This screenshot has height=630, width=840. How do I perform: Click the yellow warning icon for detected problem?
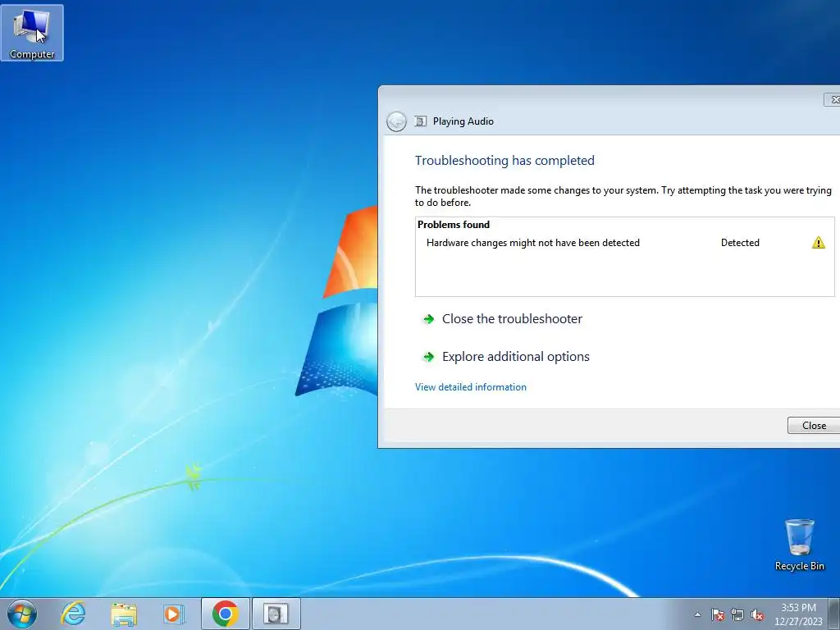click(818, 243)
